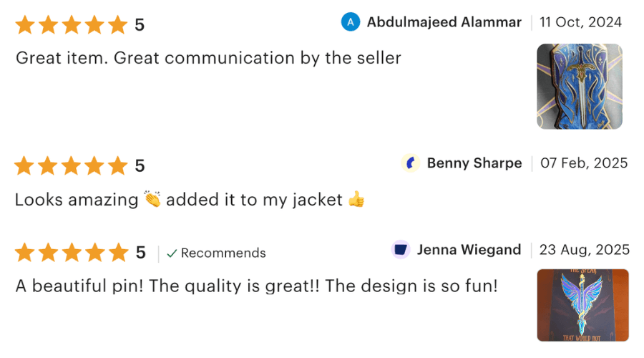Screen dimensions: 644x358
Task: Click the 11 Oct, 2024 review date
Action: 580,22
